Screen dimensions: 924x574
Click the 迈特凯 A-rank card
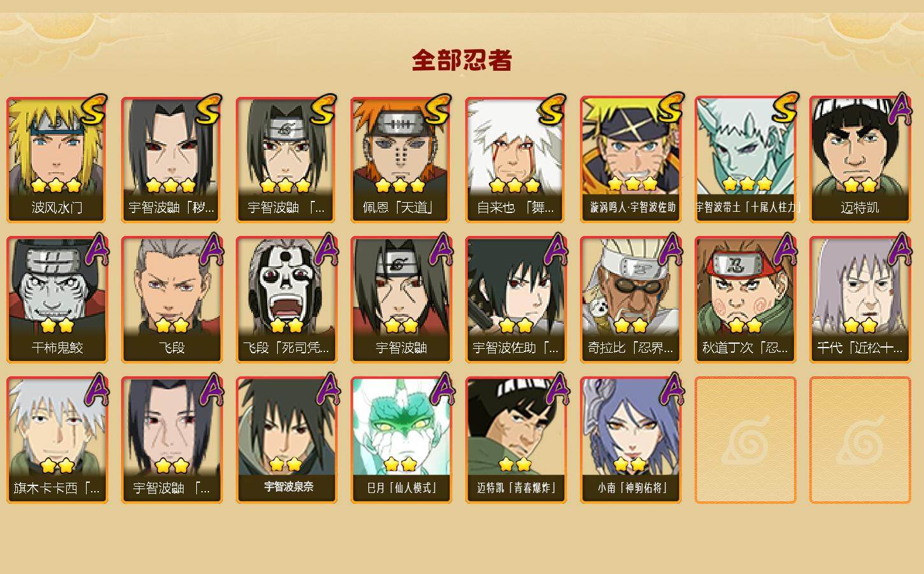click(860, 159)
